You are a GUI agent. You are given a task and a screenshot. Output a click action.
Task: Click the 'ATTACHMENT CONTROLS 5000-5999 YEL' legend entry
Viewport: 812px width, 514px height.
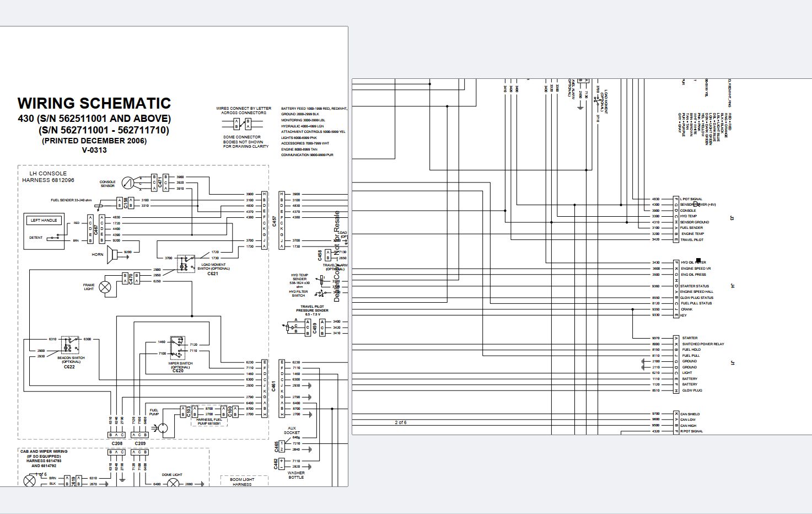tap(313, 132)
